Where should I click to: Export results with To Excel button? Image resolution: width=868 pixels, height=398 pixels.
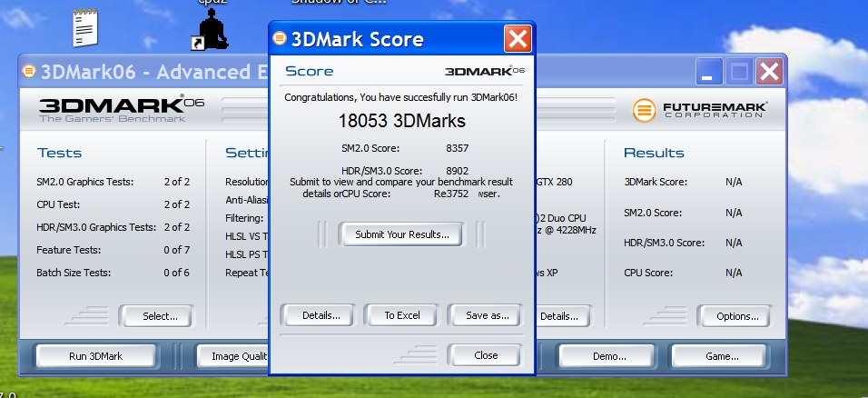point(402,315)
